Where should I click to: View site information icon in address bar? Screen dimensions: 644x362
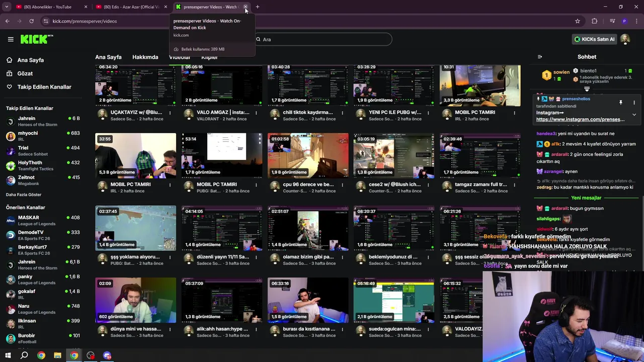point(46,21)
